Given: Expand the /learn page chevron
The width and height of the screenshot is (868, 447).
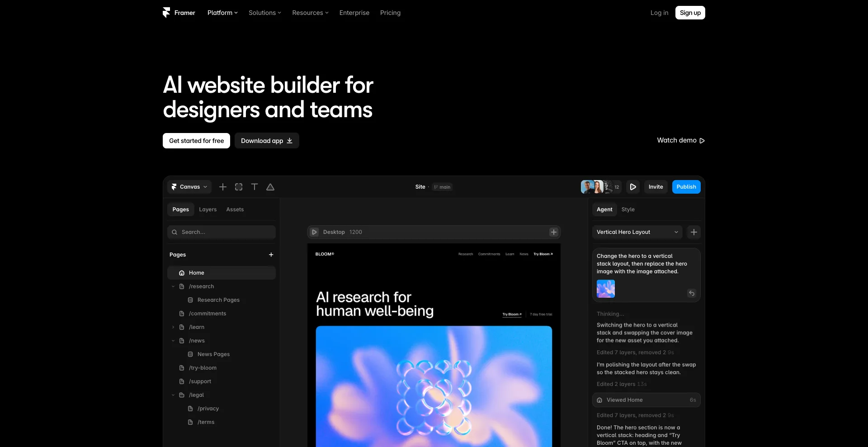Looking at the screenshot, I should point(173,327).
